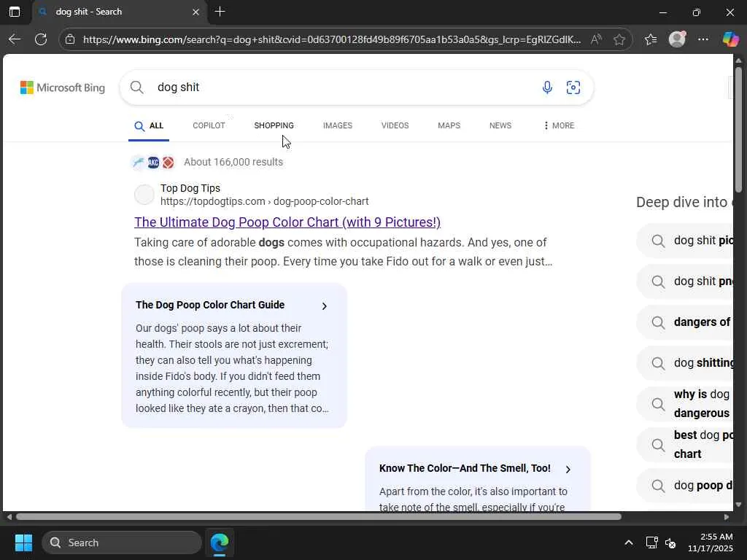Search using voice microphone icon
The width and height of the screenshot is (747, 560).
547,87
